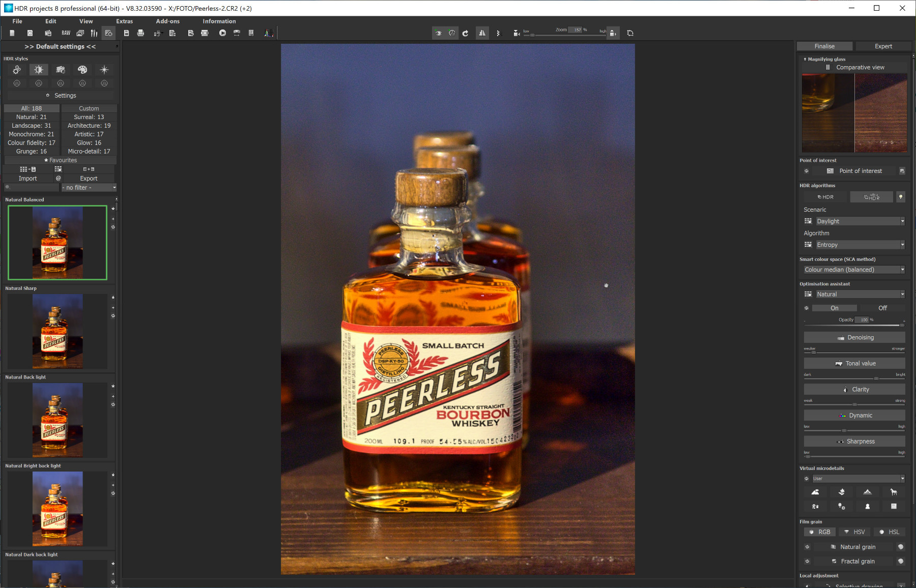
Task: Click the crop icon right of zoom
Action: pyautogui.click(x=630, y=33)
